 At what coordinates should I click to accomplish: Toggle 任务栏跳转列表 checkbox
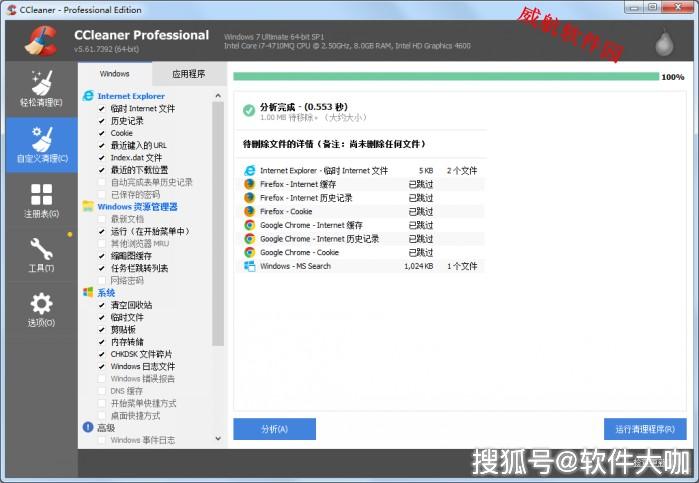(102, 268)
